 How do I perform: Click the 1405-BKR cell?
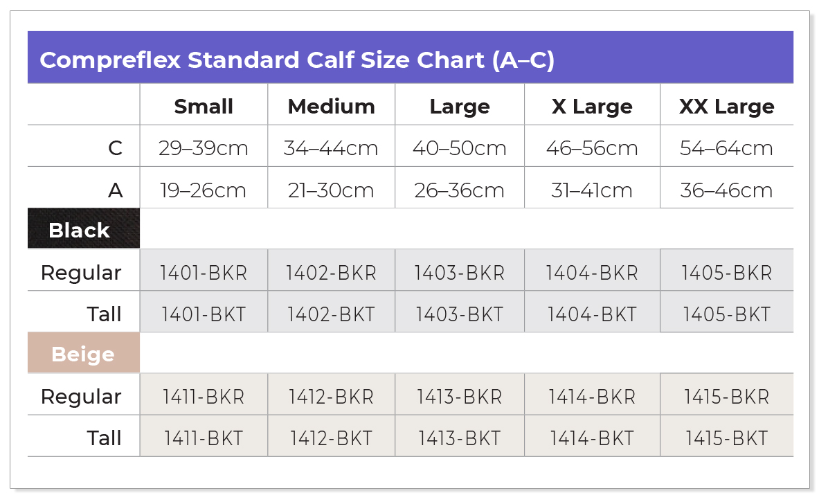727,273
